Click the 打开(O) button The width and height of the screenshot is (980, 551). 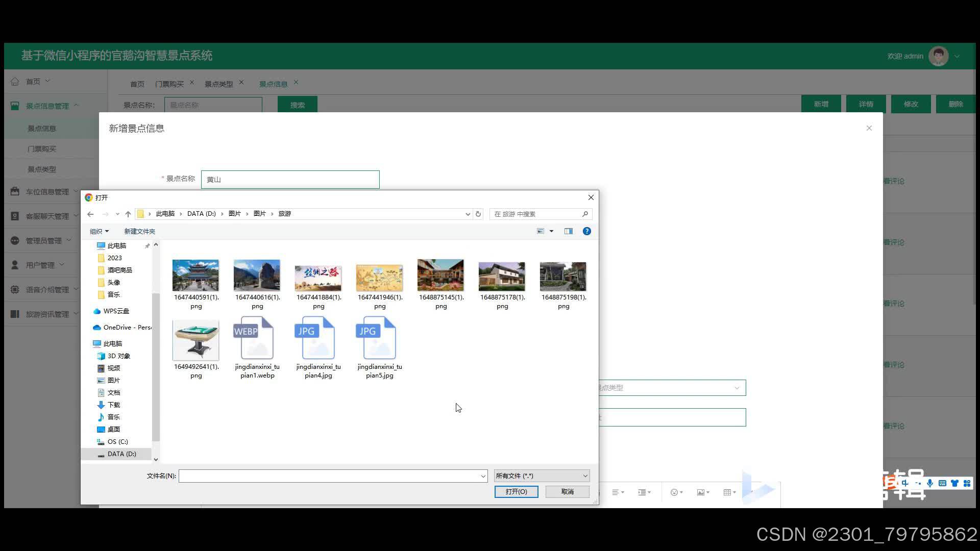pyautogui.click(x=516, y=492)
